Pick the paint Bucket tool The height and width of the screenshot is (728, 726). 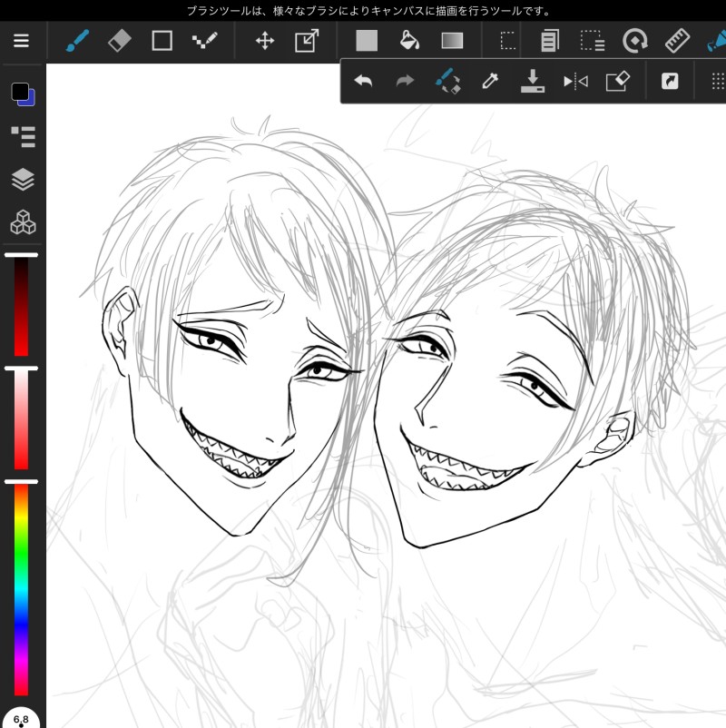409,41
